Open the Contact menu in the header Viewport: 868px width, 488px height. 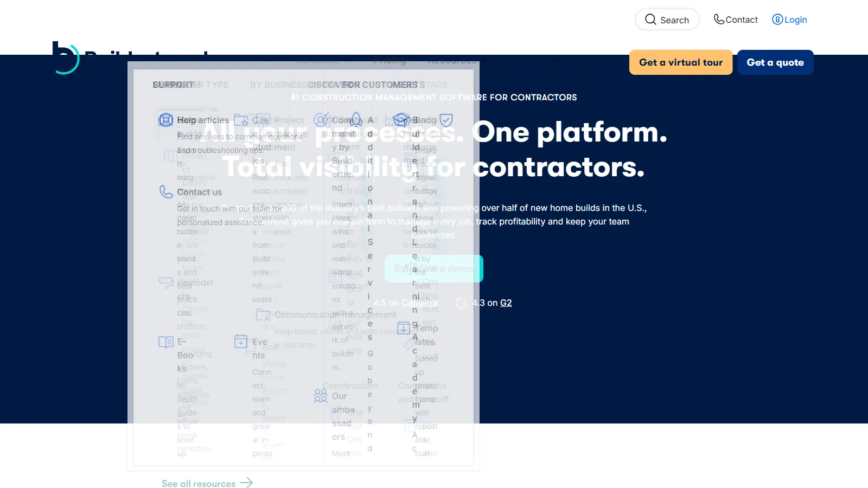tap(736, 20)
